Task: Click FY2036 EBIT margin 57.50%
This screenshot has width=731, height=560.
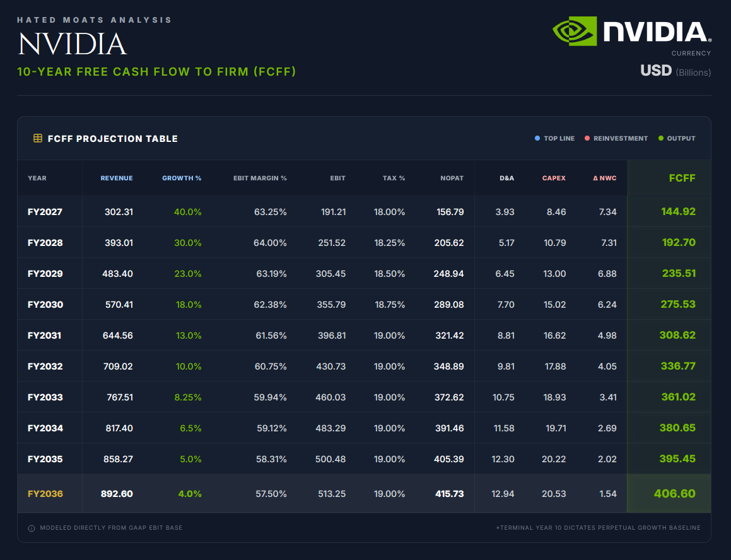Action: click(x=271, y=494)
